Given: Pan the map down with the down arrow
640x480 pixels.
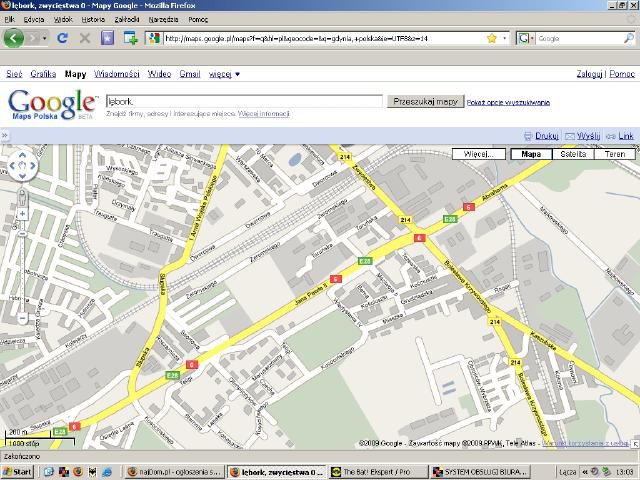Looking at the screenshot, I should 22,176.
